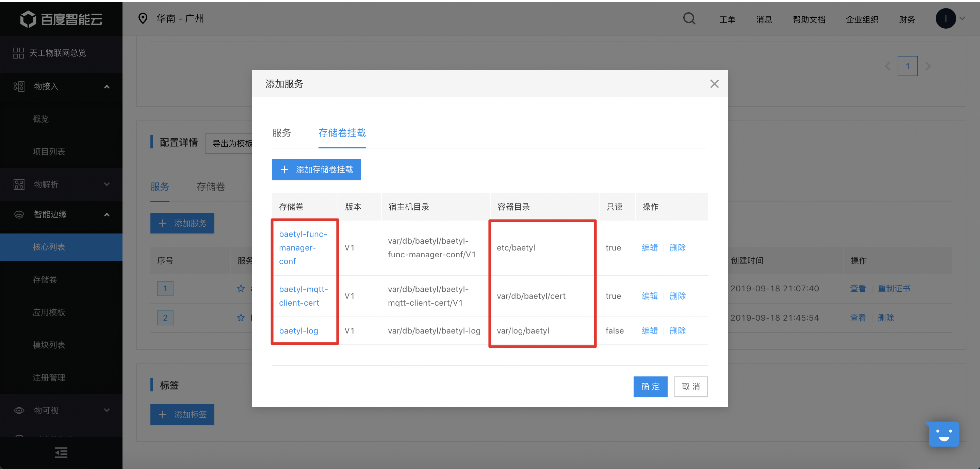Switch to 存储卷挂载 tab in dialog
This screenshot has width=980, height=469.
point(342,133)
